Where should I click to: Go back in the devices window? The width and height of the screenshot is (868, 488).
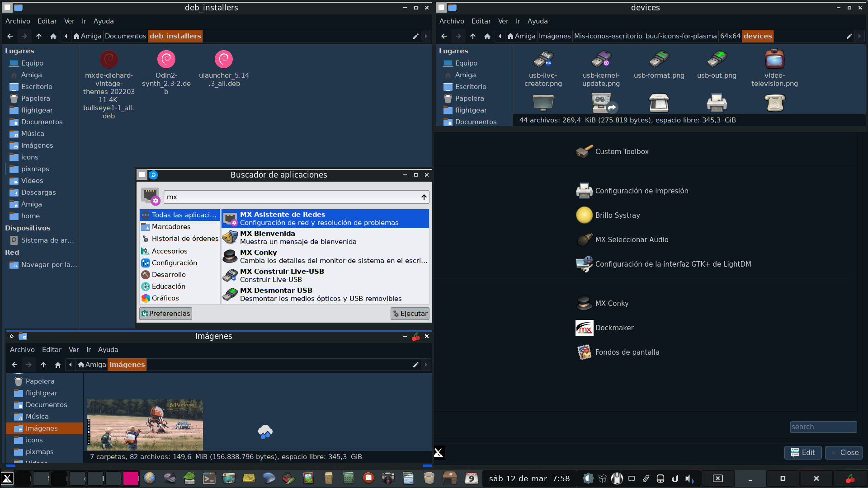pyautogui.click(x=444, y=36)
